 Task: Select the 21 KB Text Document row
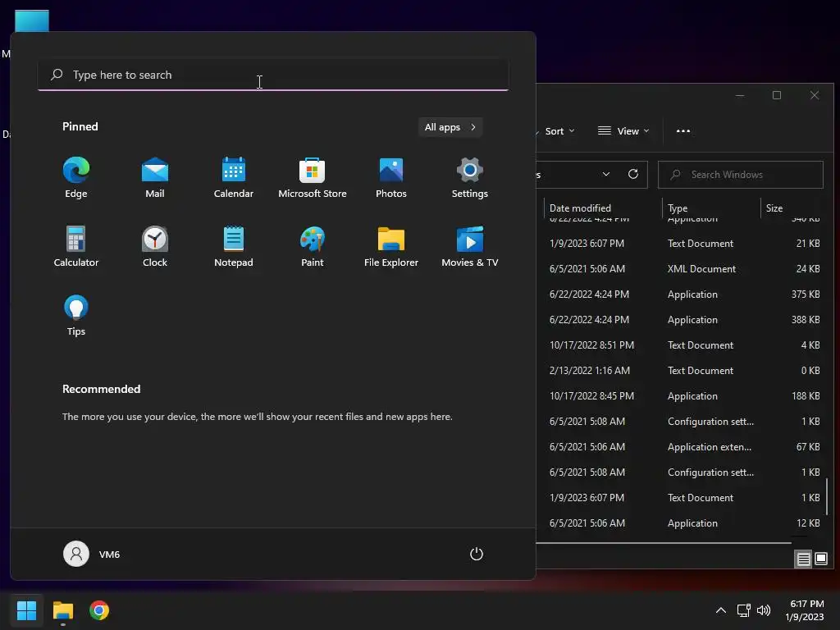(x=680, y=243)
